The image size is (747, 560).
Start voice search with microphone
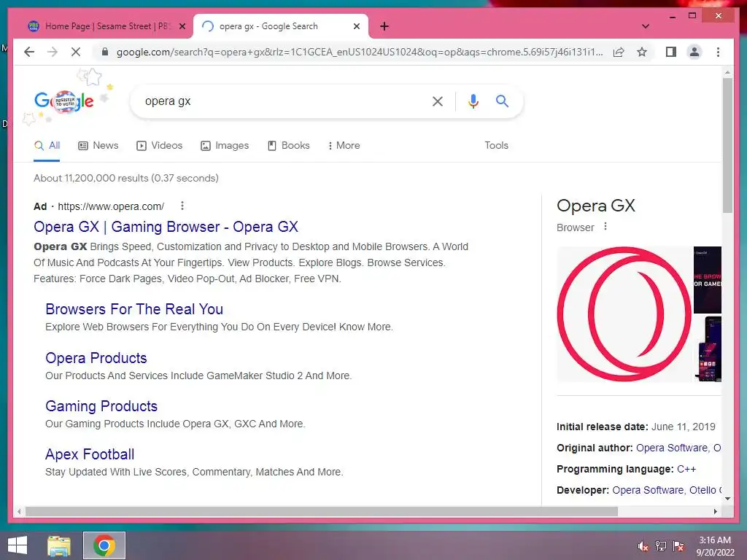pyautogui.click(x=473, y=101)
